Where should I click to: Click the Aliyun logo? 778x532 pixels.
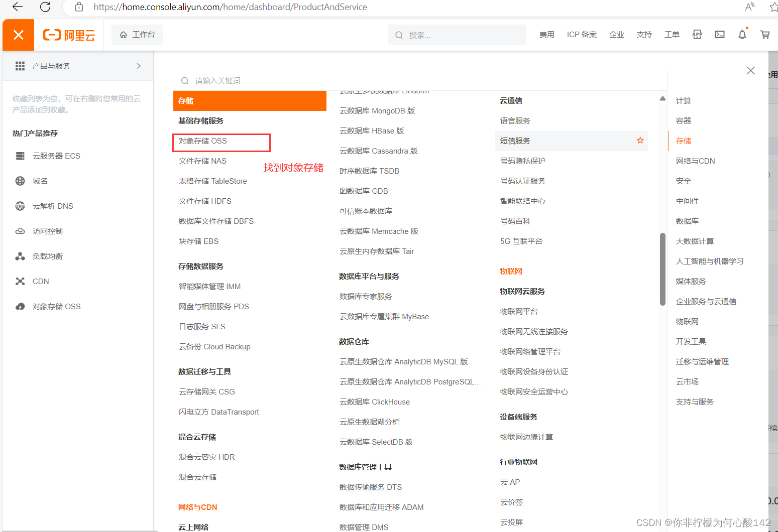click(69, 35)
